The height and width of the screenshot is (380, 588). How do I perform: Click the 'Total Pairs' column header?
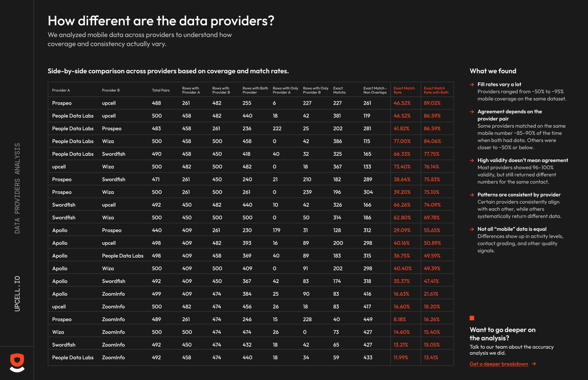pyautogui.click(x=161, y=90)
